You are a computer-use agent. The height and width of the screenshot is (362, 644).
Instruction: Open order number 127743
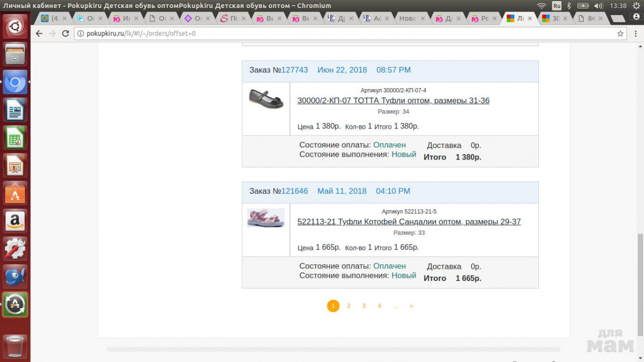click(294, 70)
